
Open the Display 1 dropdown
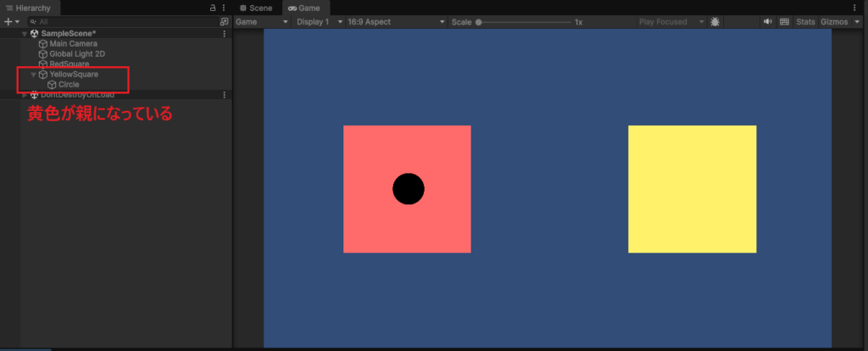click(x=320, y=21)
